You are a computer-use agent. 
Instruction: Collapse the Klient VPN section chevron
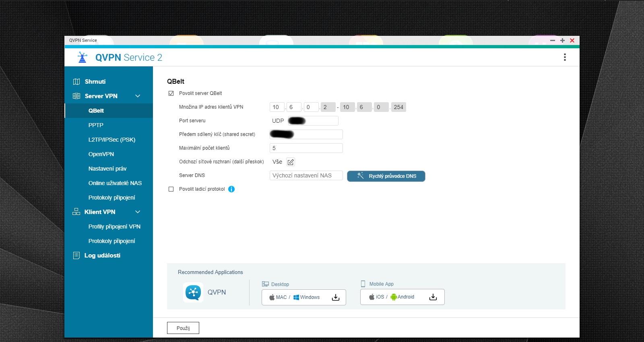point(138,212)
